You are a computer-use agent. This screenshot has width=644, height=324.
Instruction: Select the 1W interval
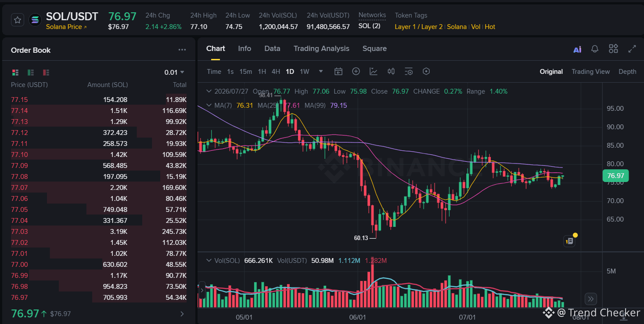click(305, 72)
